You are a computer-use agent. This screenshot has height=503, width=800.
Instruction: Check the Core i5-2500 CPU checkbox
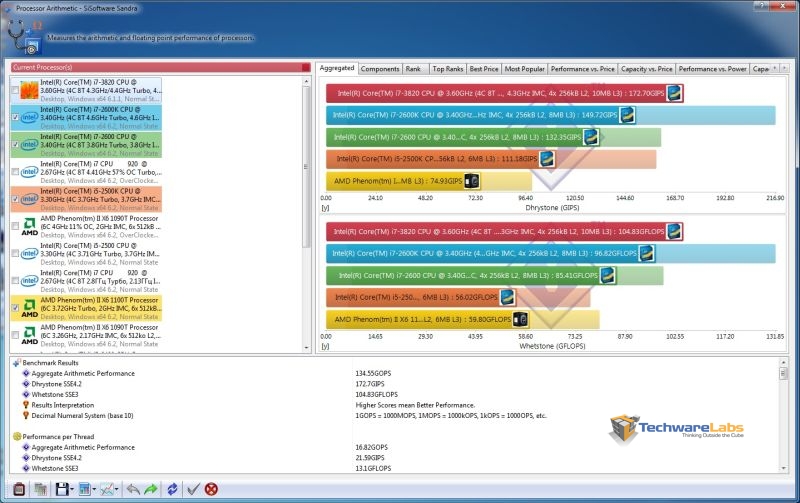(15, 254)
